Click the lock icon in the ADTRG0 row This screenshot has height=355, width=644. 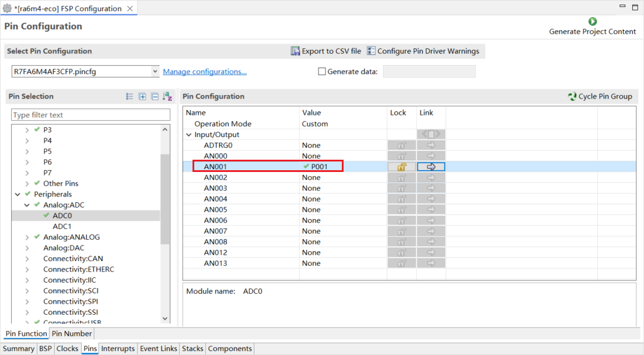402,145
